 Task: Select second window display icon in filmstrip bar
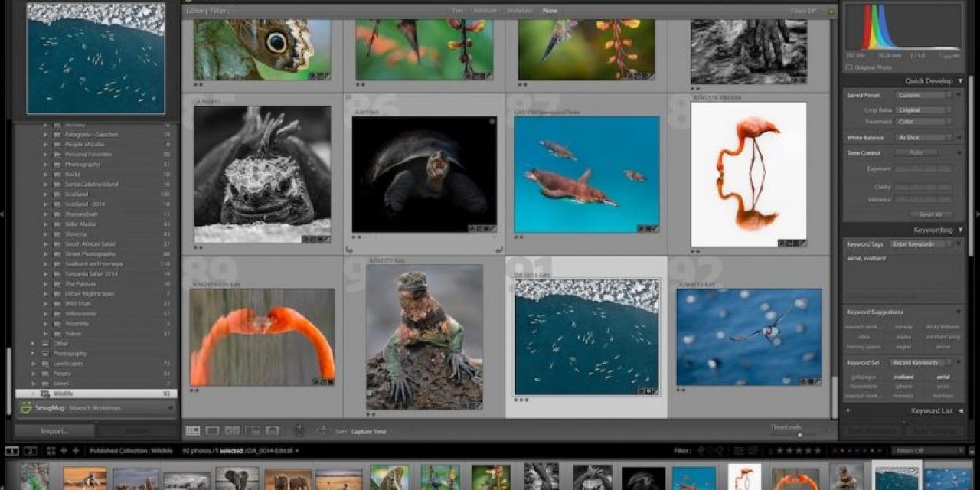click(x=29, y=451)
